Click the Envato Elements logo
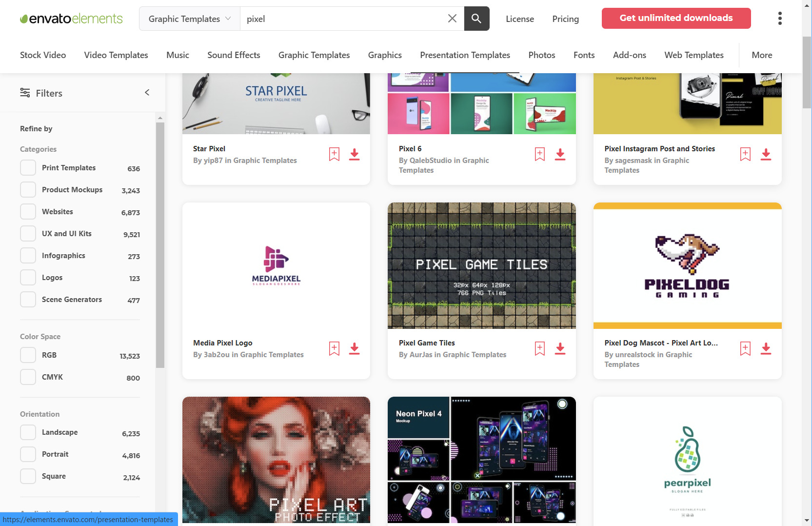Image resolution: width=812 pixels, height=526 pixels. pos(71,19)
